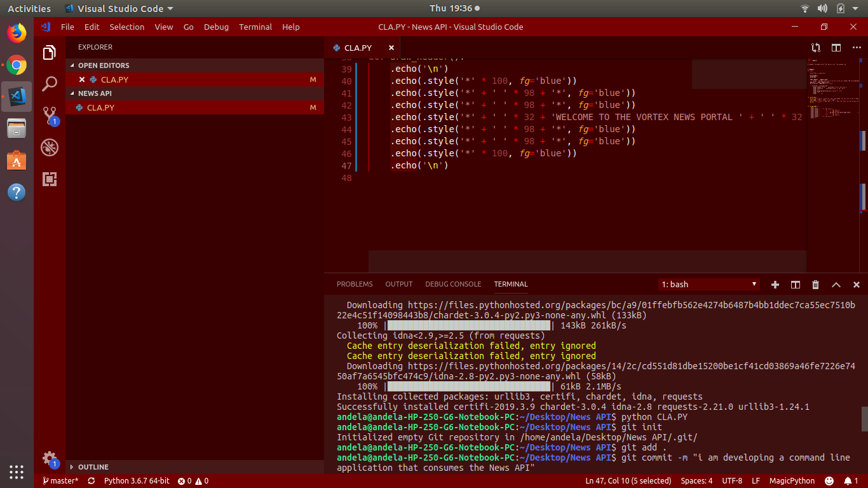Open the Explorer view in activity bar
This screenshot has width=868, height=488.
50,53
